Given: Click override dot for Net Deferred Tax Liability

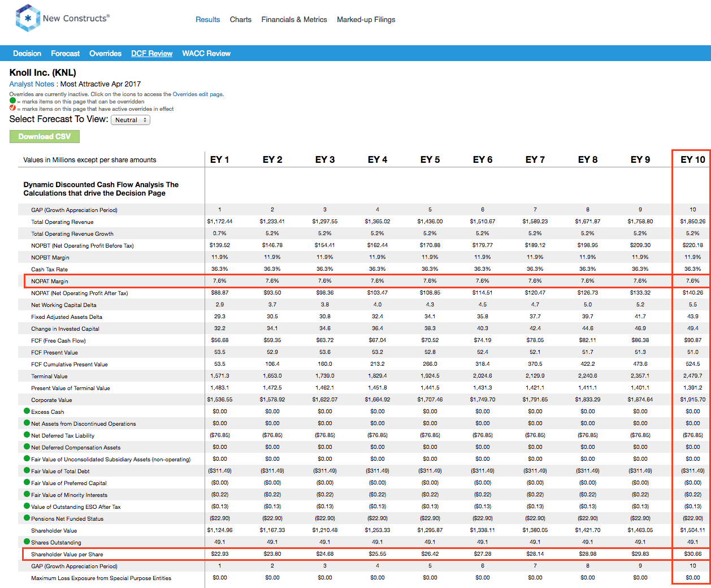Looking at the screenshot, I should tap(27, 435).
